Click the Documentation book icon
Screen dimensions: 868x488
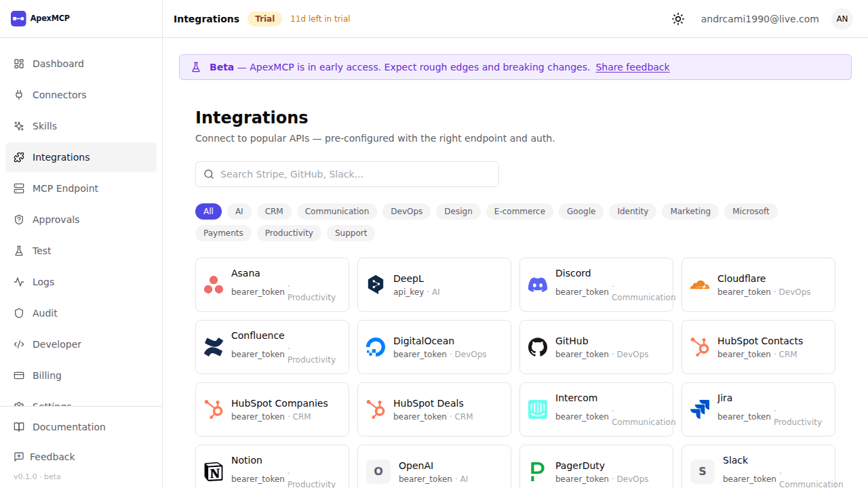click(19, 427)
